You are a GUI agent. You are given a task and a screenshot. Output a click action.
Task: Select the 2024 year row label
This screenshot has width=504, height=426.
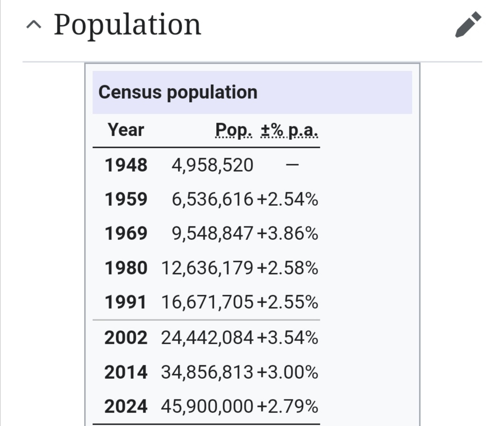pyautogui.click(x=126, y=406)
